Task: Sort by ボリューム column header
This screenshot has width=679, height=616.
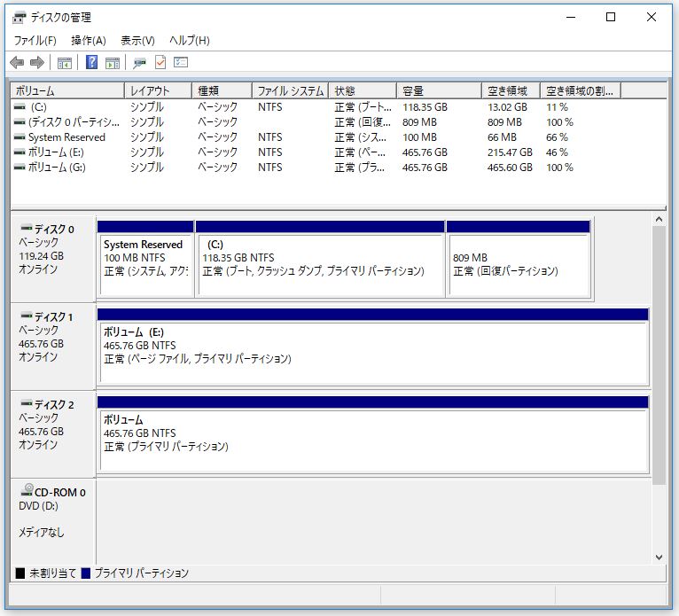Action: (x=67, y=91)
